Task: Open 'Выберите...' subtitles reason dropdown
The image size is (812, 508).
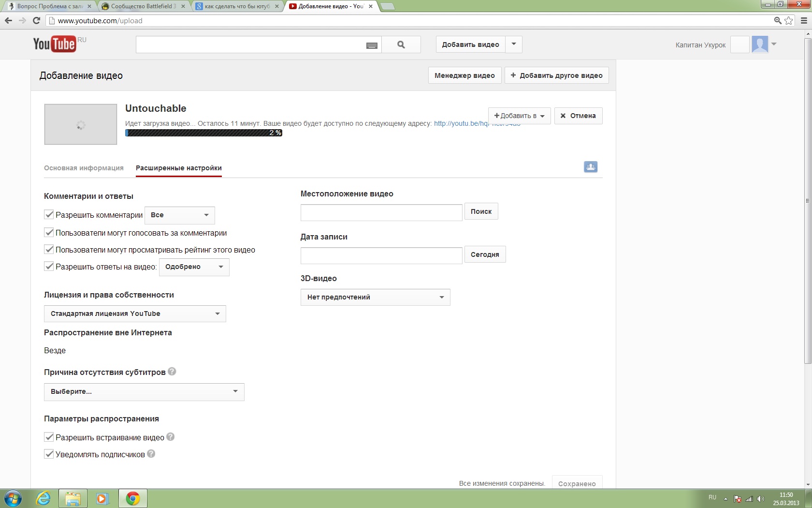Action: (x=144, y=392)
